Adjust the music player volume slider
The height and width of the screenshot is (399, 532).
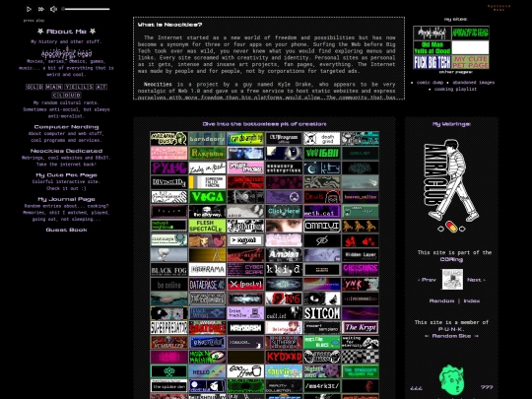click(x=86, y=9)
